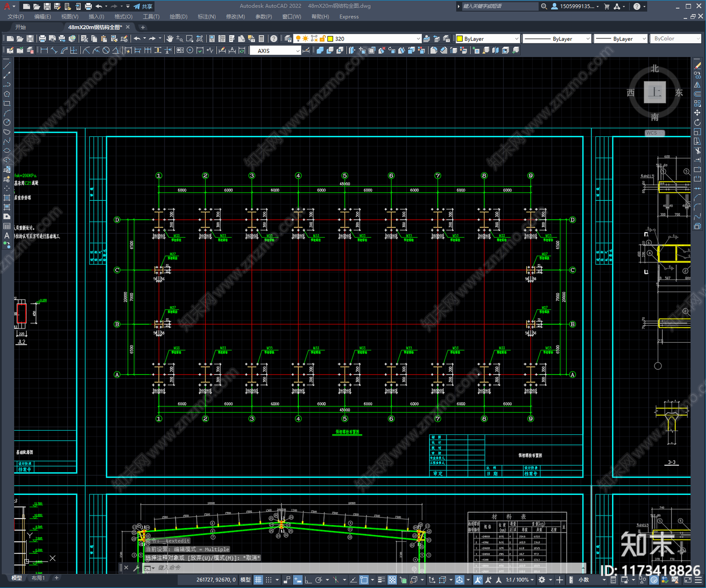The image size is (706, 588).
Task: Click the Diameter dimension tool
Action: tap(106, 50)
